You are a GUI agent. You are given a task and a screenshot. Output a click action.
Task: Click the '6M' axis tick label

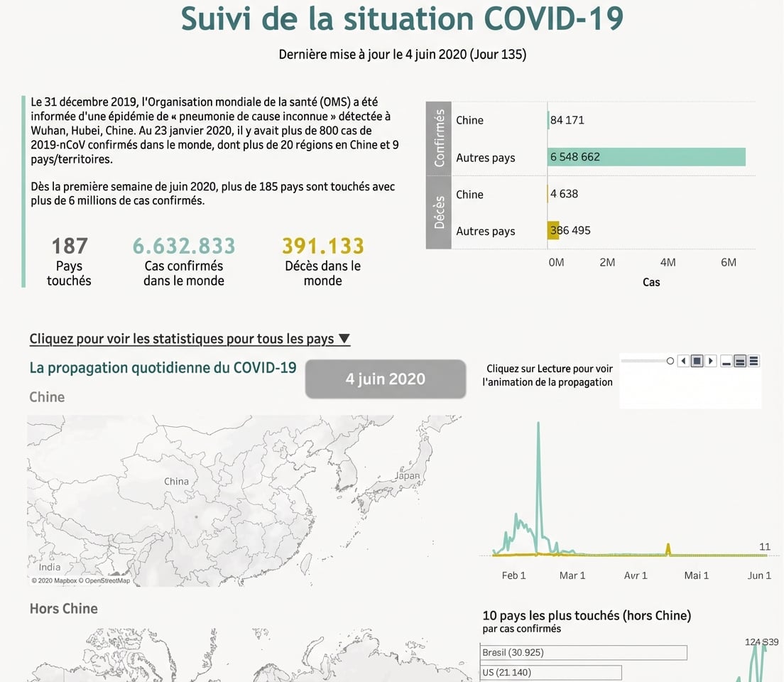(x=728, y=262)
